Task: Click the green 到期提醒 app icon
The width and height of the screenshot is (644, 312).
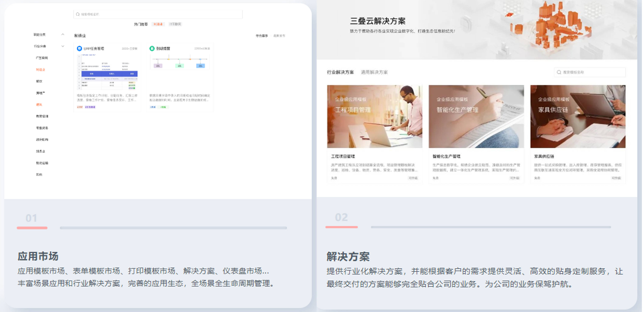Action: [x=152, y=49]
